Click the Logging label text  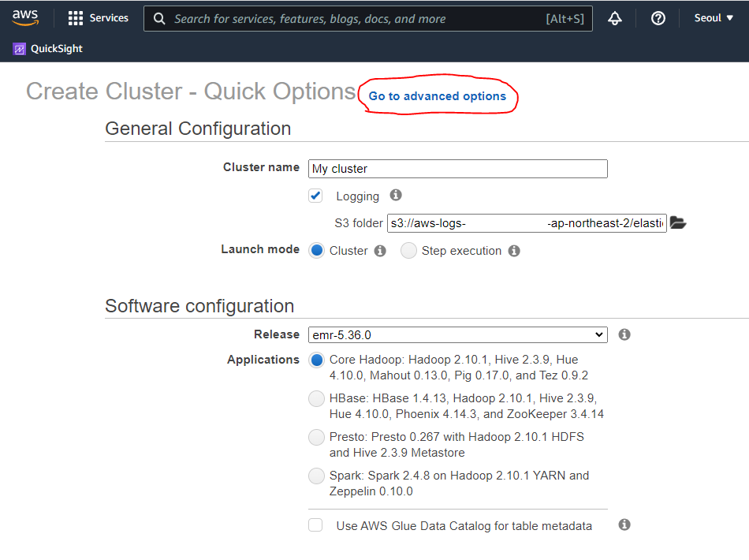(357, 196)
